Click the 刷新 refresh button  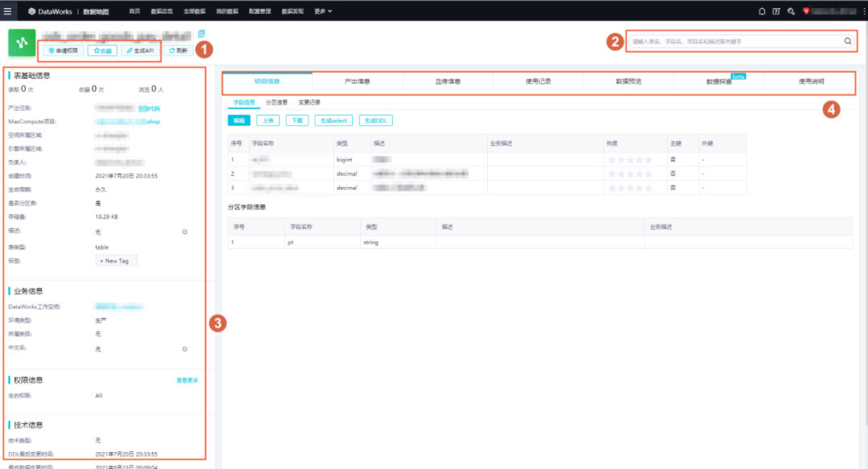point(178,51)
